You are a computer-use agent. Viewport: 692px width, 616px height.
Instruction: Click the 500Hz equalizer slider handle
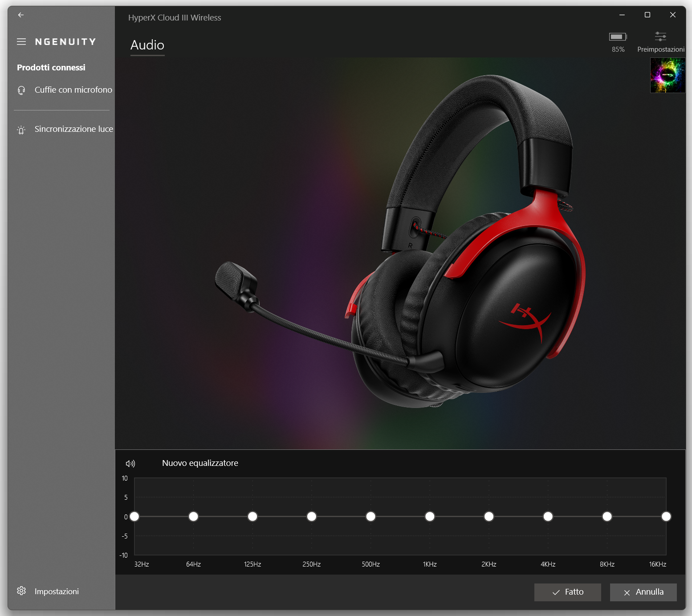[x=370, y=517]
